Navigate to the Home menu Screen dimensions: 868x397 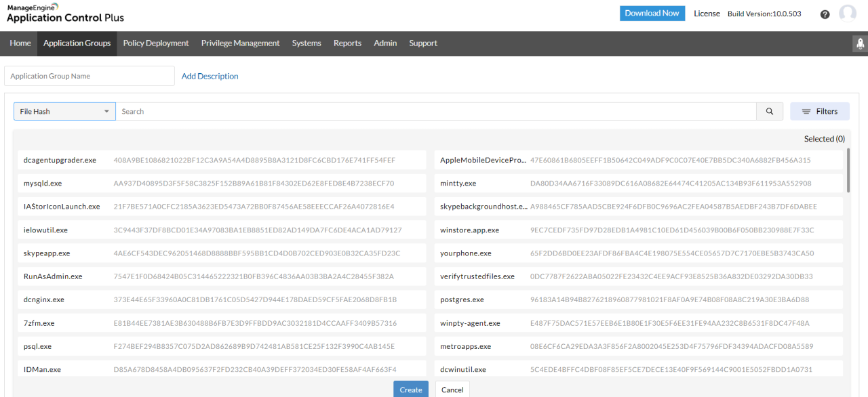click(x=20, y=43)
